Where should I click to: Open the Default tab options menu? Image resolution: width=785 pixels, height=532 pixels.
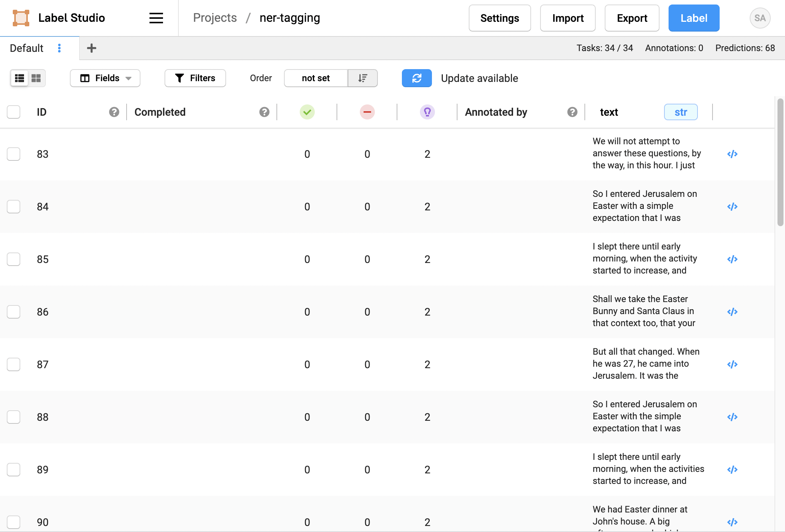(59, 48)
